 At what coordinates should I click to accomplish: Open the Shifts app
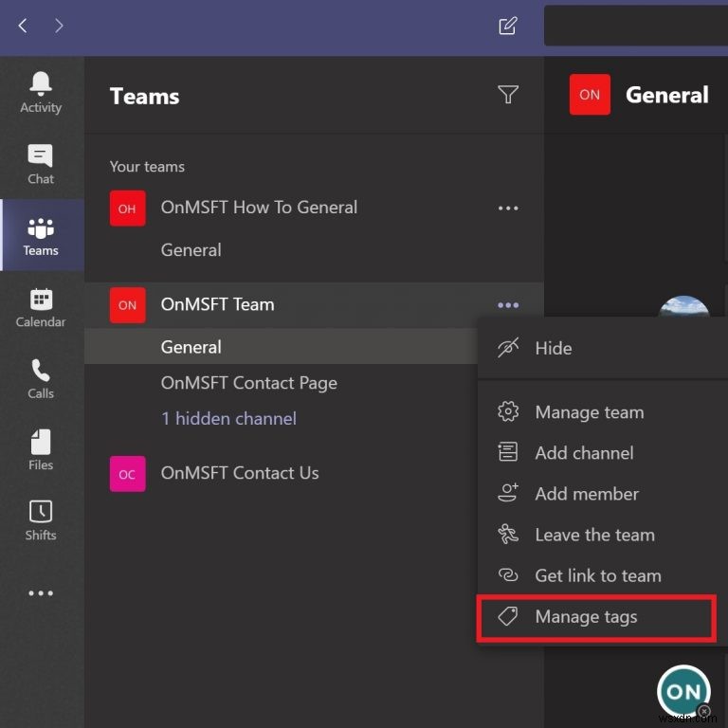pos(41,520)
